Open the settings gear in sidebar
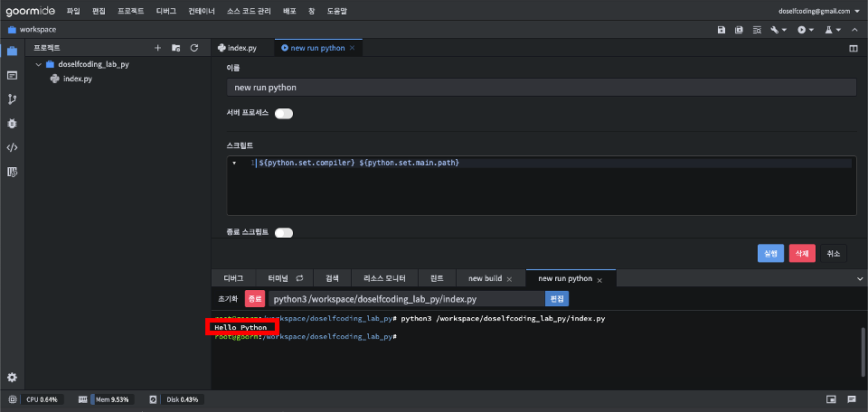The height and width of the screenshot is (412, 868). [12, 378]
